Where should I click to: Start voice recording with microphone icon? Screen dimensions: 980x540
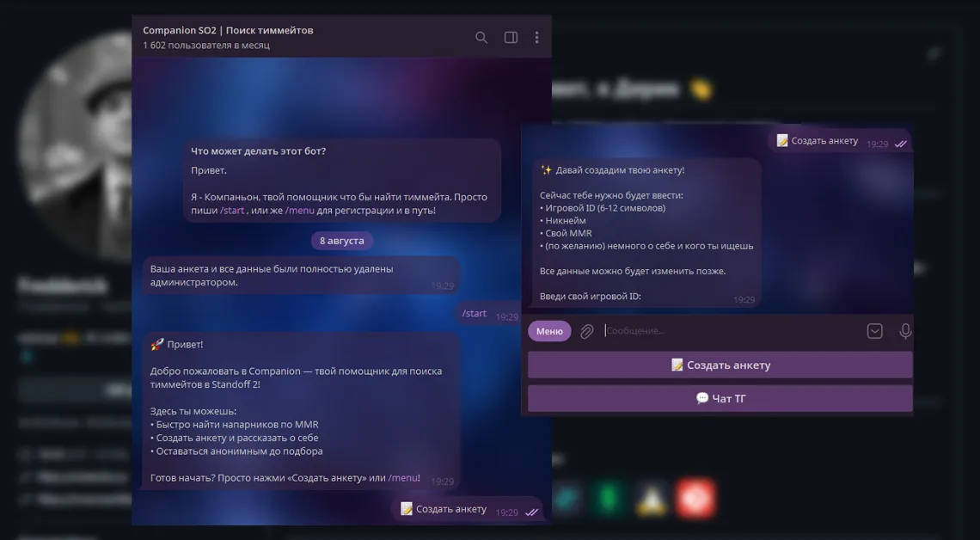(x=904, y=331)
